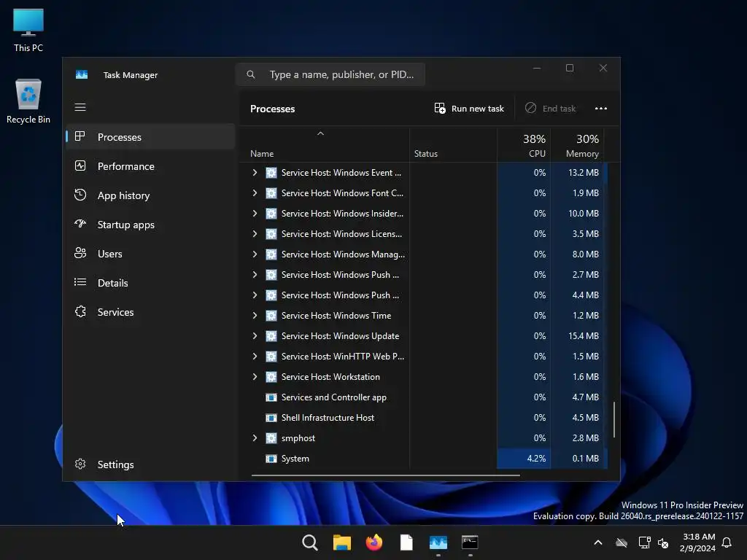Click the network status tray icon
This screenshot has height=560, width=747.
pyautogui.click(x=644, y=542)
